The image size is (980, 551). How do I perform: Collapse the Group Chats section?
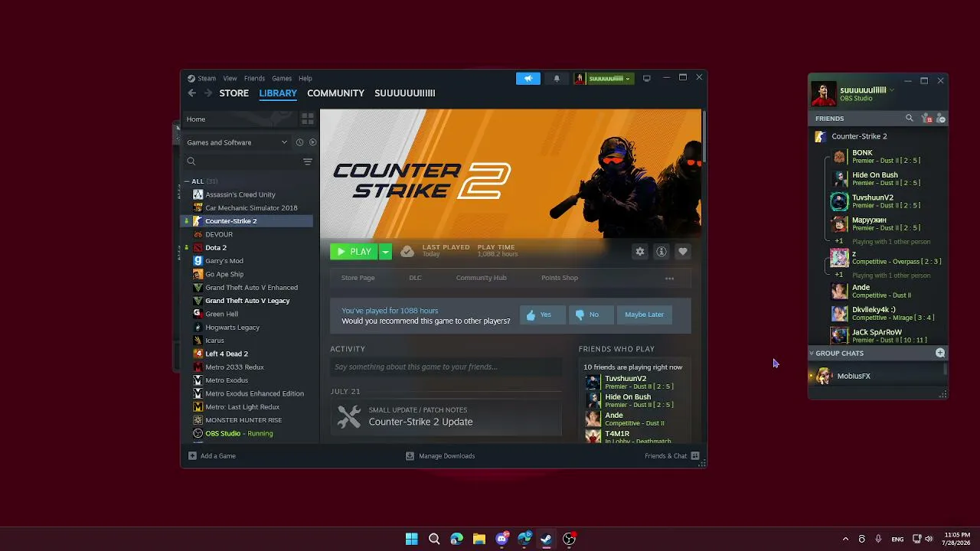coord(812,354)
